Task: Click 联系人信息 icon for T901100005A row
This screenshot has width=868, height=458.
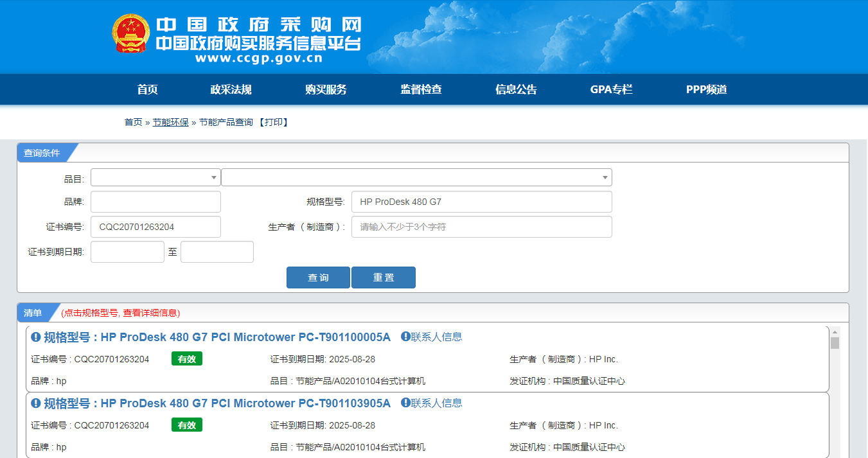Action: [405, 337]
